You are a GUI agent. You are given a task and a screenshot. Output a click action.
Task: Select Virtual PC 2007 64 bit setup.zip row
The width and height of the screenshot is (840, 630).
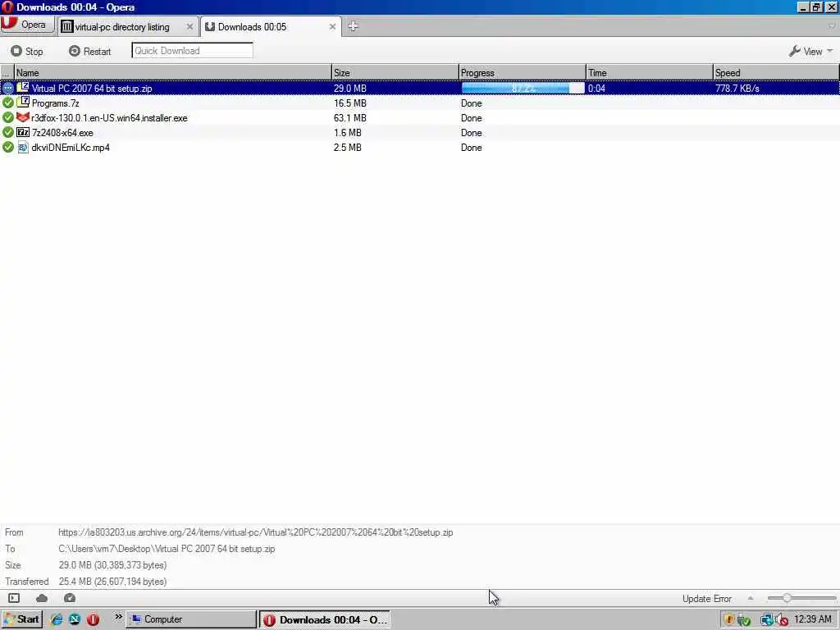click(420, 88)
